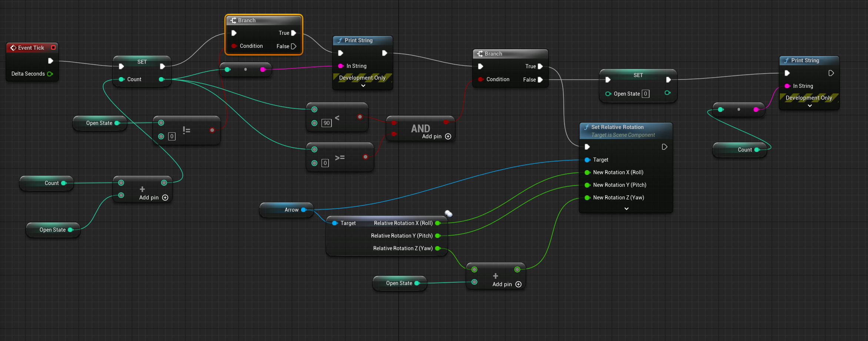
Task: Click Event Tick exec output pin
Action: pyautogui.click(x=51, y=61)
